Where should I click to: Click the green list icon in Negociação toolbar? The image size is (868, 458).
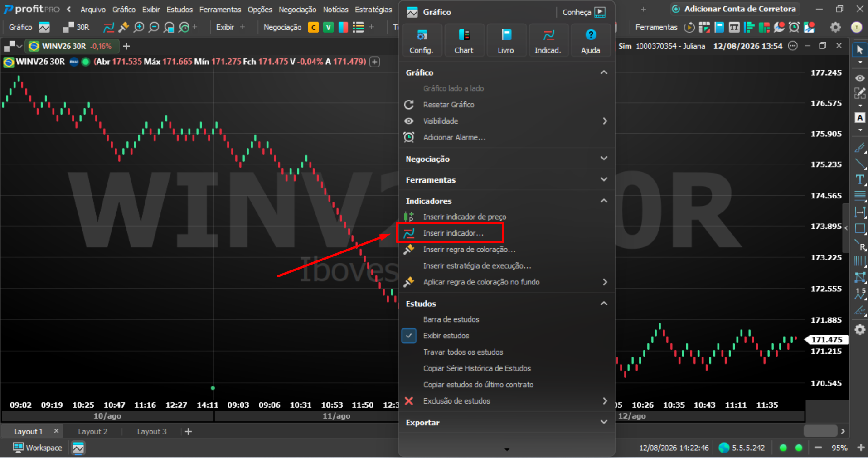[358, 27]
